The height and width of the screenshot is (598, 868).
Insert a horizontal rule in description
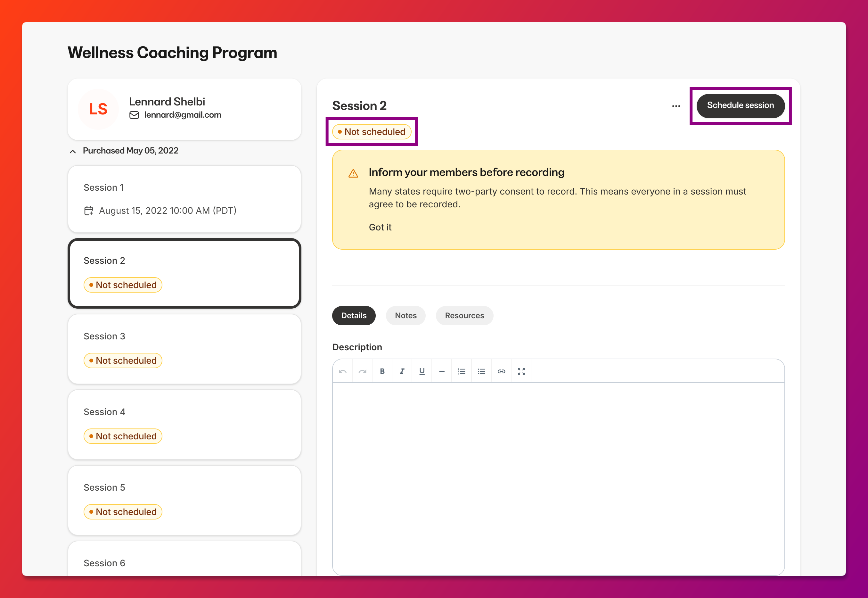pos(442,371)
